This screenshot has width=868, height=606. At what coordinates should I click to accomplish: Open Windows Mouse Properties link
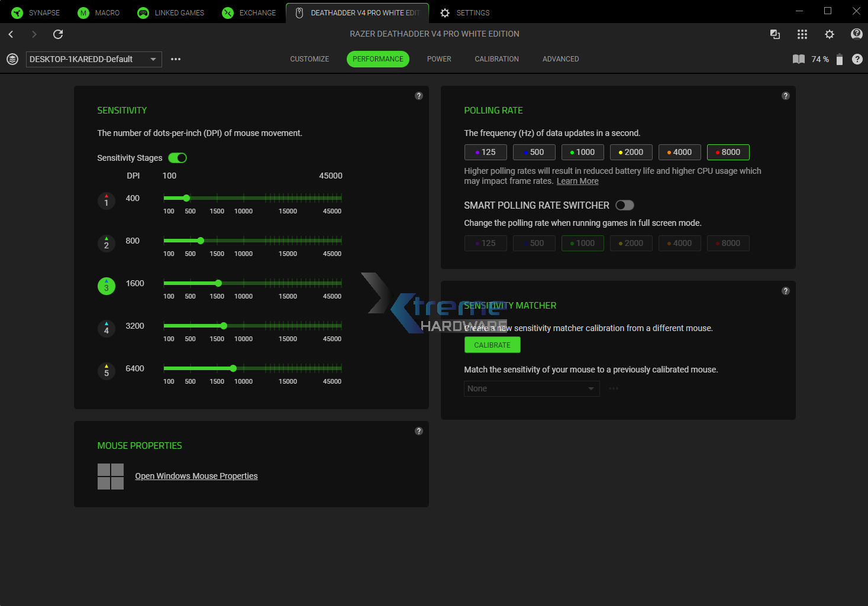click(x=196, y=476)
